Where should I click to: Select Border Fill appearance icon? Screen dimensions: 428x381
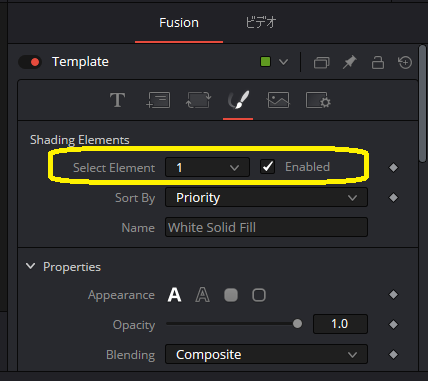tap(231, 295)
